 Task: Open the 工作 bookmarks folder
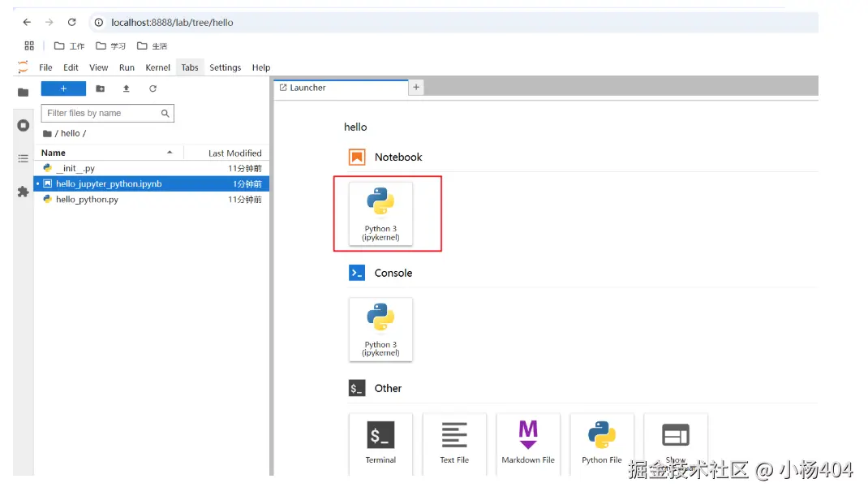tap(69, 46)
